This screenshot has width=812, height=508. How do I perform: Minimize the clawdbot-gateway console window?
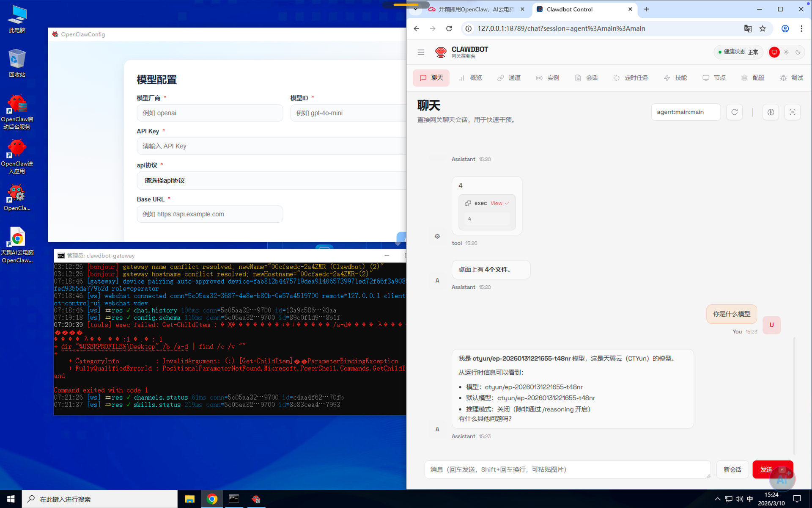[387, 256]
